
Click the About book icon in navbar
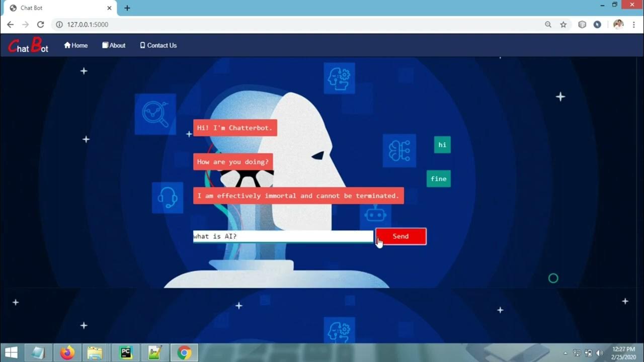pos(105,45)
